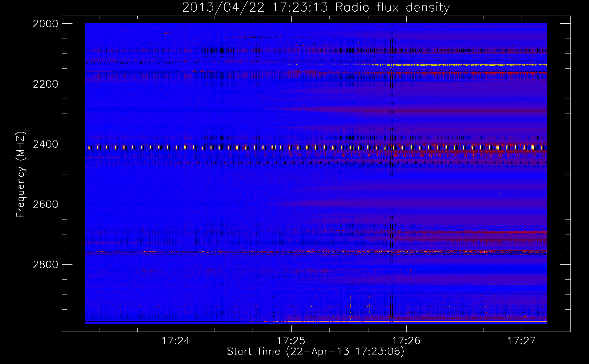Click the 2000 frequency tick label

point(46,24)
